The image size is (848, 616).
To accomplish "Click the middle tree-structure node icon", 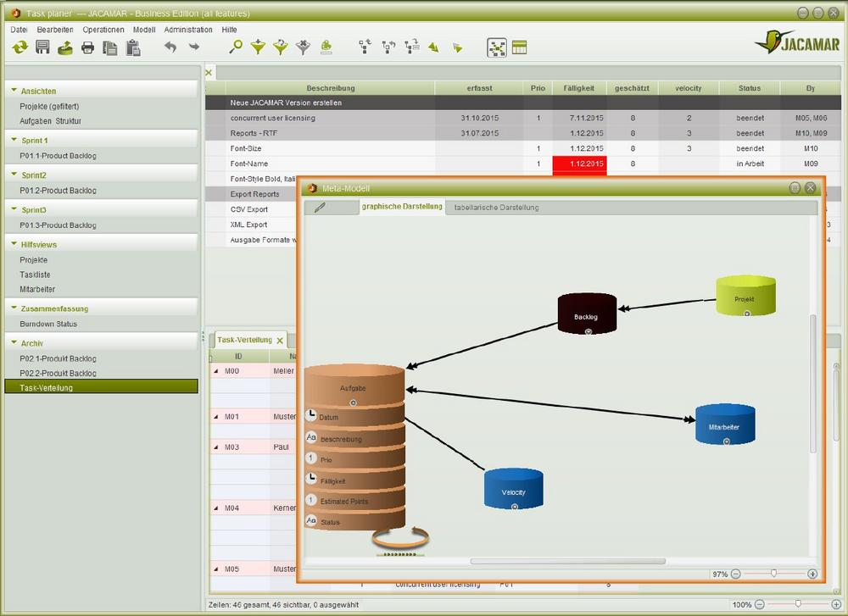I will point(388,47).
